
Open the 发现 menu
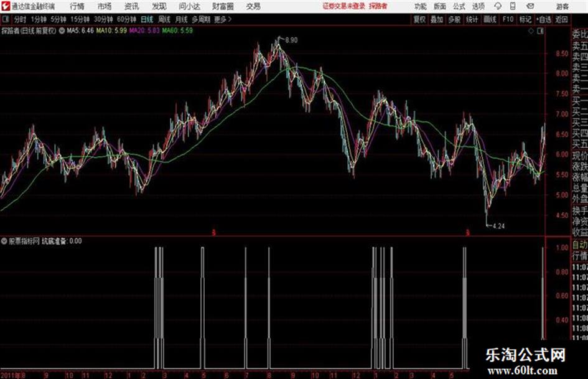click(x=159, y=6)
